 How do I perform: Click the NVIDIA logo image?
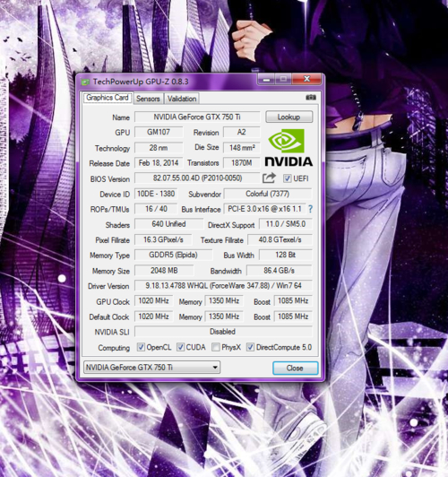click(x=289, y=148)
